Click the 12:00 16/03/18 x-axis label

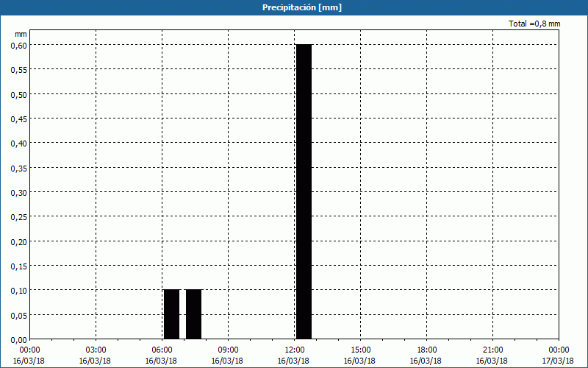point(293,355)
